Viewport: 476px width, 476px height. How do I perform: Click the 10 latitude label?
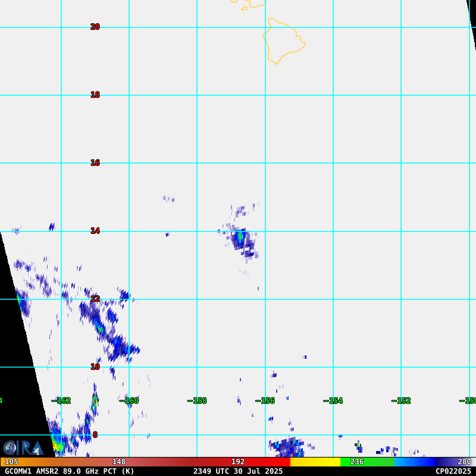[x=95, y=367]
